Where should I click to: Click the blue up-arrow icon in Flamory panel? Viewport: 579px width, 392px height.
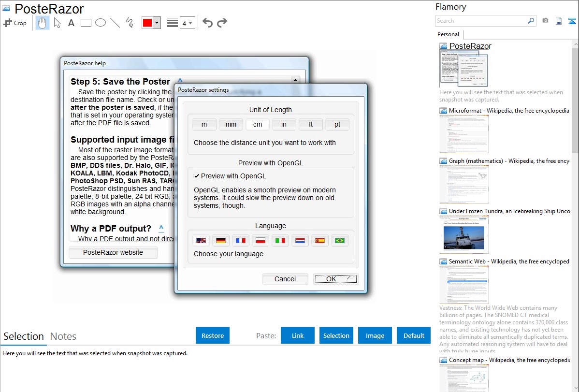(x=572, y=21)
